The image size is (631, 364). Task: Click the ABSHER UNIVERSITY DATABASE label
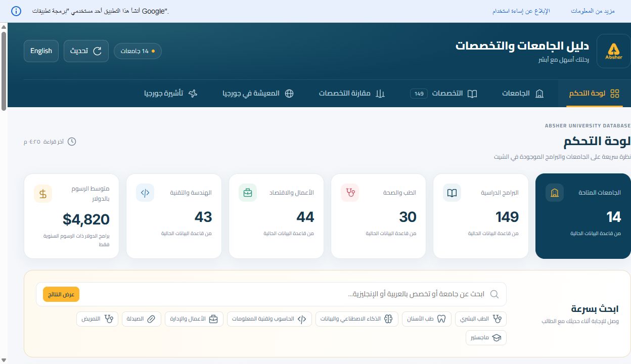pyautogui.click(x=588, y=125)
